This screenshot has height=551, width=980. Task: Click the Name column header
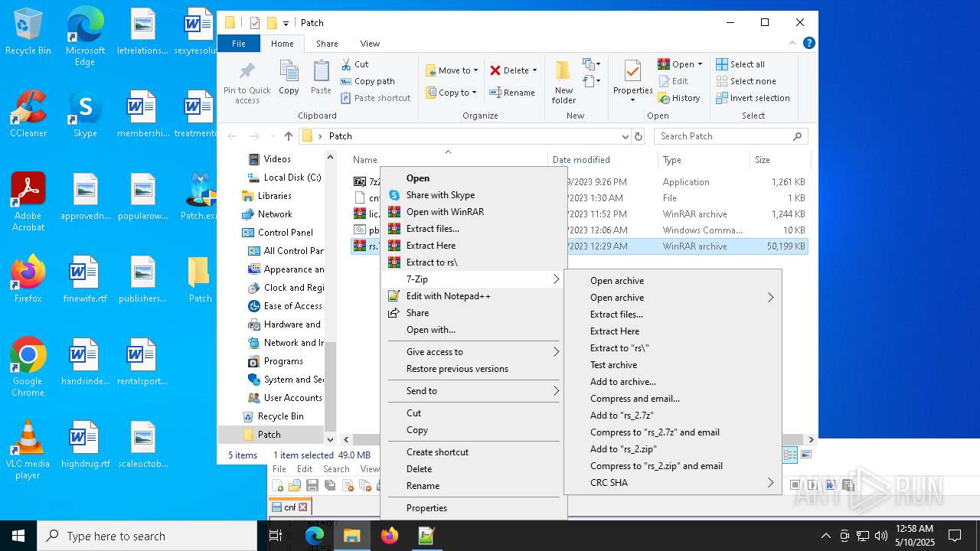[x=448, y=160]
